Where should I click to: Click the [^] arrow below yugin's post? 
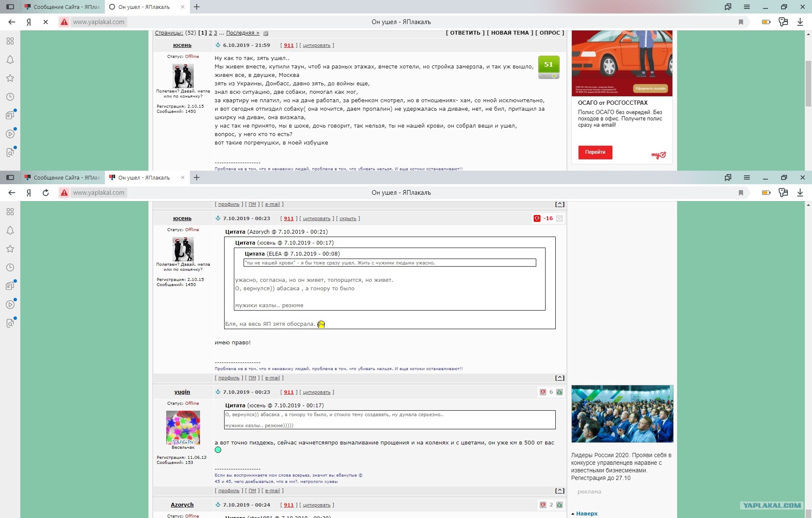click(x=560, y=491)
